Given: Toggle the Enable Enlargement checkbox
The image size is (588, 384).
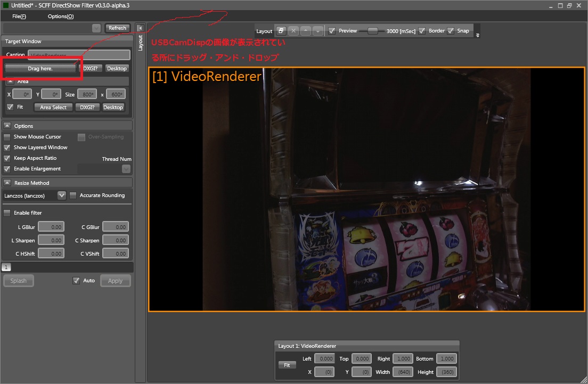Looking at the screenshot, I should 7,169.
